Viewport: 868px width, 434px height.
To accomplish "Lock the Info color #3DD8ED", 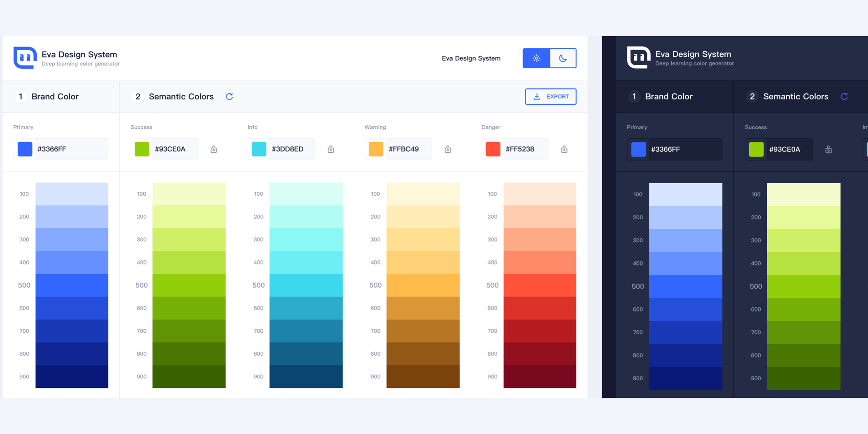I will pyautogui.click(x=331, y=149).
